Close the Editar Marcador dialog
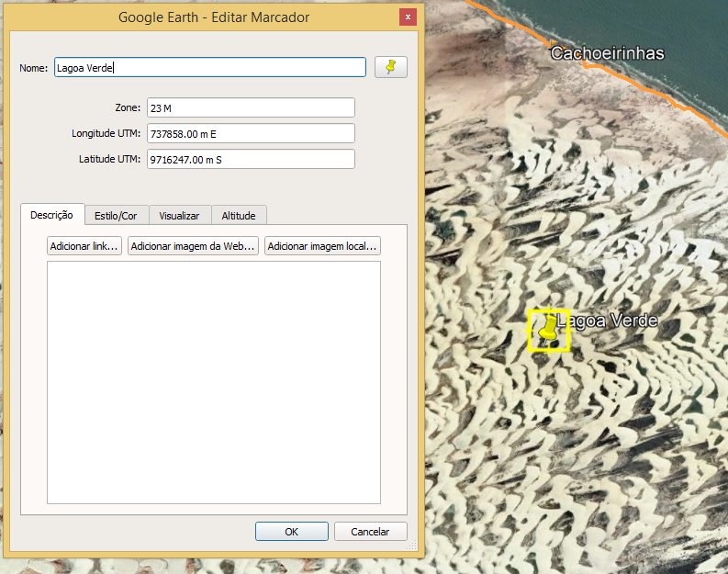This screenshot has height=574, width=728. (408, 17)
